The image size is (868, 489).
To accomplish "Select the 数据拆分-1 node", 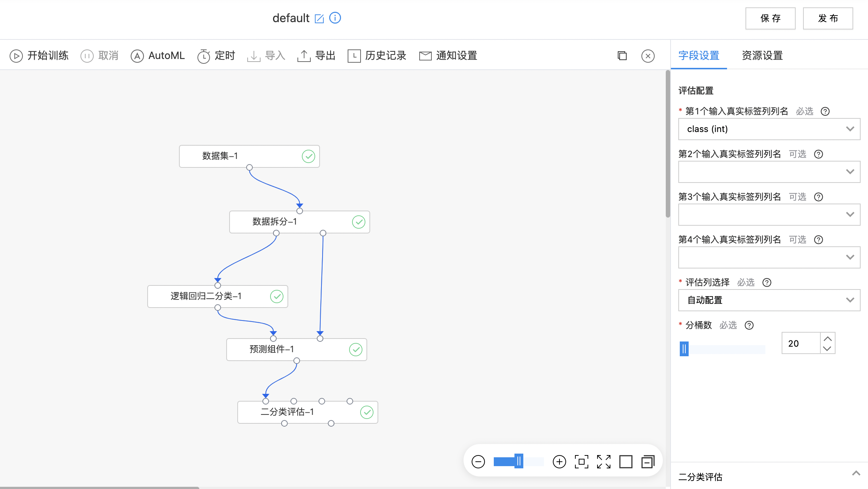I will pyautogui.click(x=300, y=222).
